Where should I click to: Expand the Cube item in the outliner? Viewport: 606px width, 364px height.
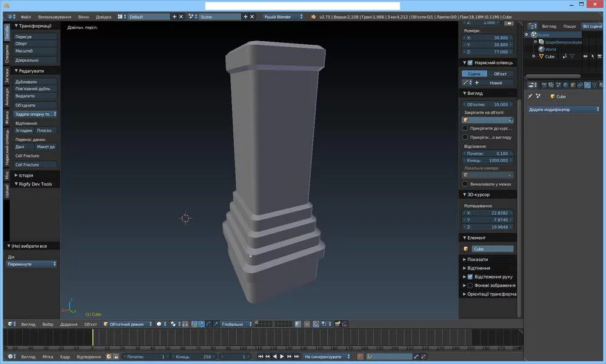pos(534,56)
